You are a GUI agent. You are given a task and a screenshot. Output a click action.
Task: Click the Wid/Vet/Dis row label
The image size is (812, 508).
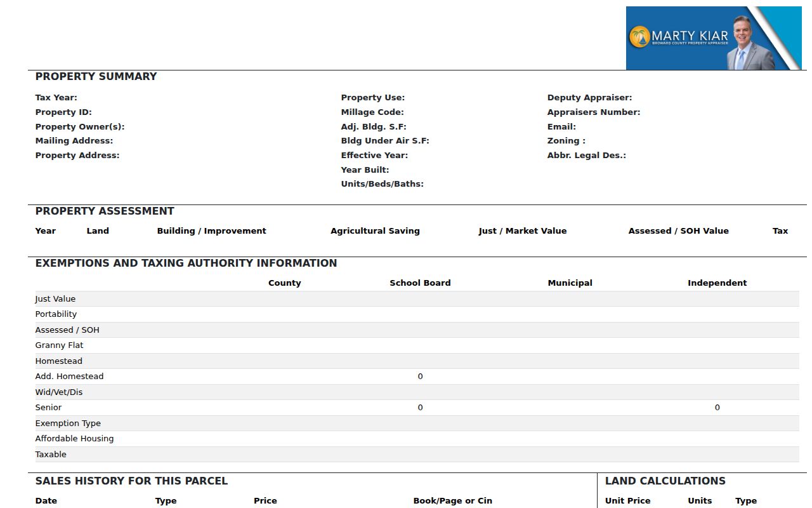click(x=59, y=392)
